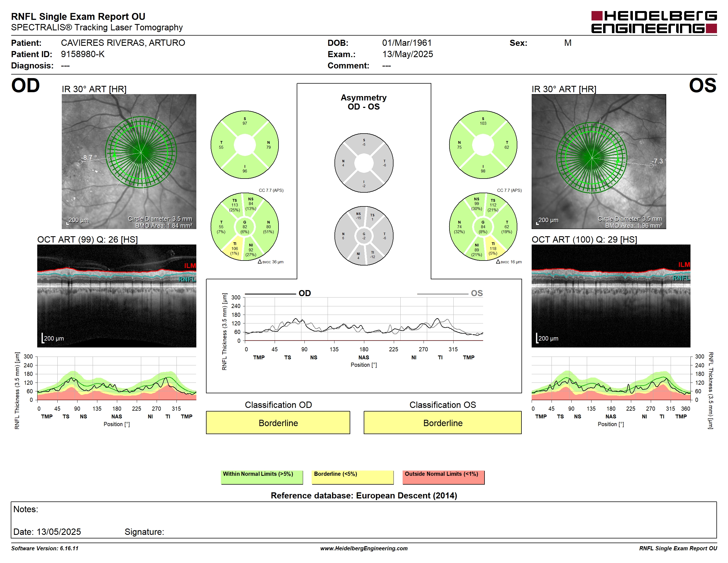The width and height of the screenshot is (728, 563).
Task: Open the OS infrared fundus image
Action: [x=599, y=161]
